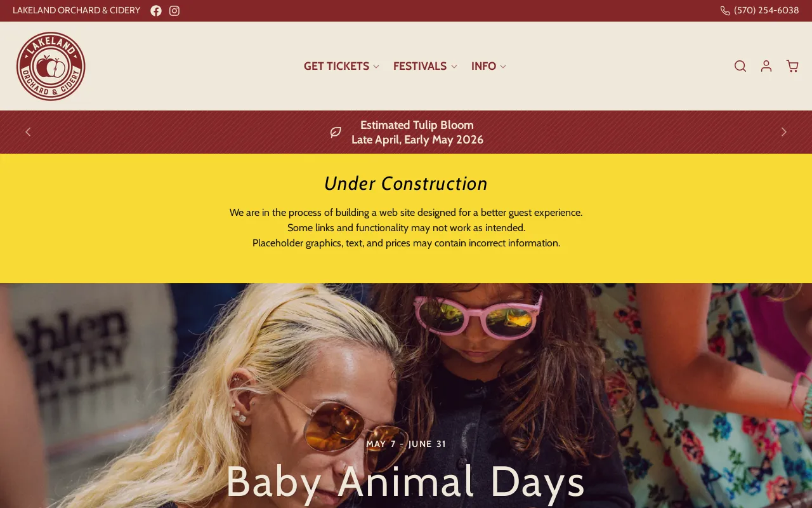This screenshot has height=508, width=812.
Task: Click the Lakeland Orchard & Cidery logo
Action: (x=51, y=66)
